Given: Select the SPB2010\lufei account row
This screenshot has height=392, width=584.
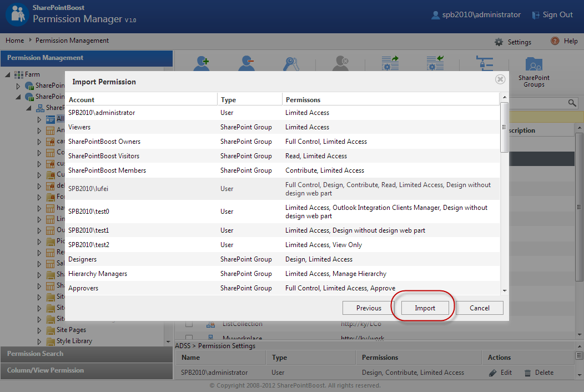Looking at the screenshot, I should coord(283,189).
